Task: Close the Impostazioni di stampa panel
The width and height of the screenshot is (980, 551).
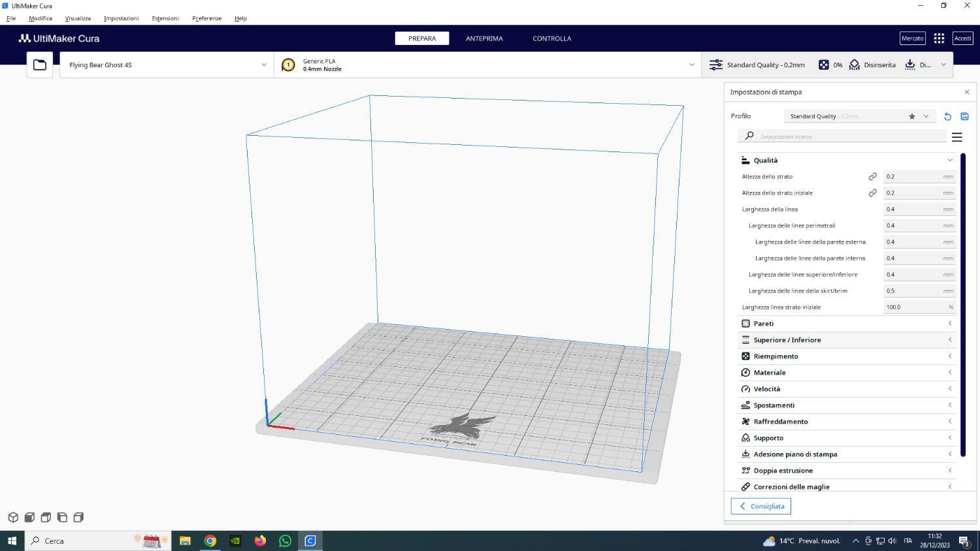Action: (967, 92)
